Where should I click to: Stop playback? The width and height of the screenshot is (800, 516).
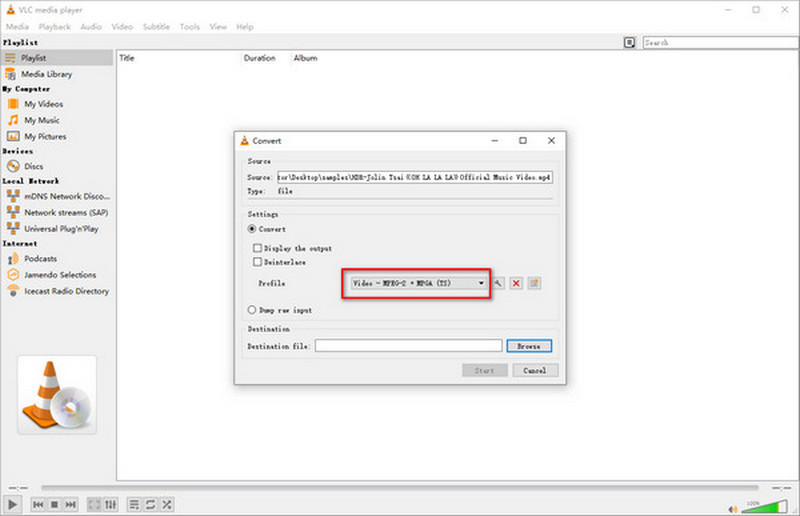(x=54, y=505)
